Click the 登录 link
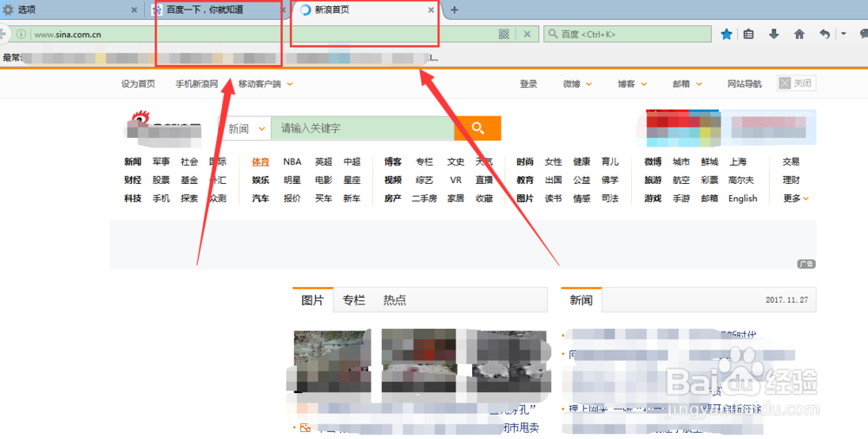Viewport: 868px width, 439px height. [529, 84]
